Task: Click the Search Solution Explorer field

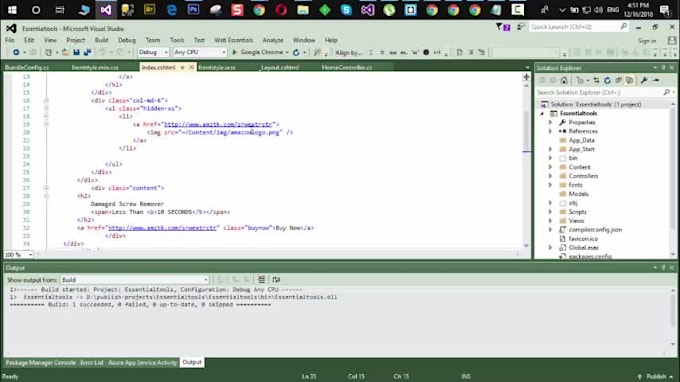Action: [x=605, y=92]
